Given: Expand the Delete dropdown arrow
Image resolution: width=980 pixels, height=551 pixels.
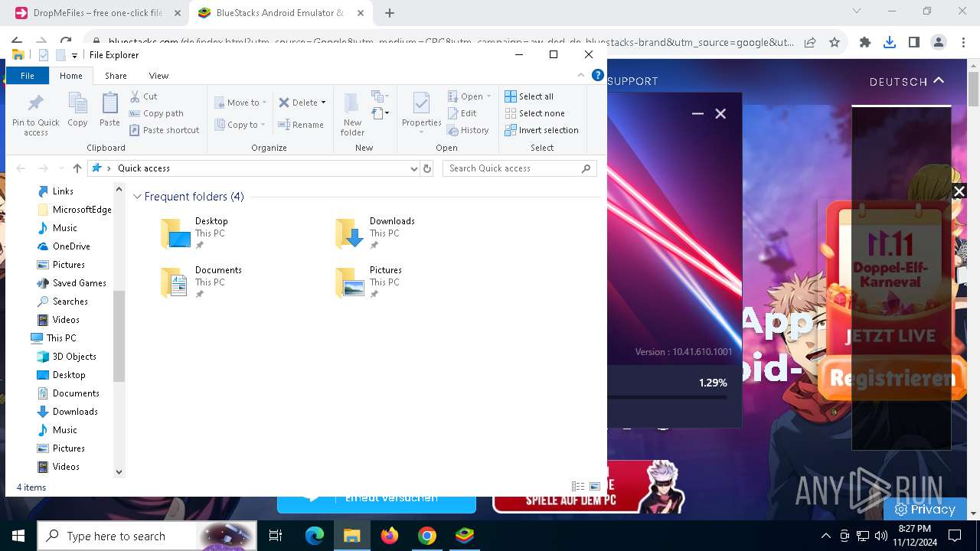Looking at the screenshot, I should tap(323, 103).
